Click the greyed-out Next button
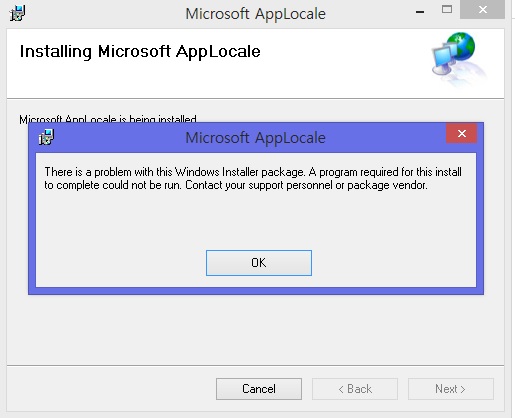The width and height of the screenshot is (515, 418). 451,389
